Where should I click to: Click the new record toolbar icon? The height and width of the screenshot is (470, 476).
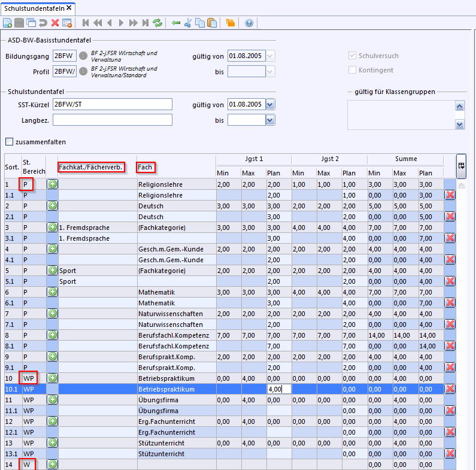coord(7,23)
